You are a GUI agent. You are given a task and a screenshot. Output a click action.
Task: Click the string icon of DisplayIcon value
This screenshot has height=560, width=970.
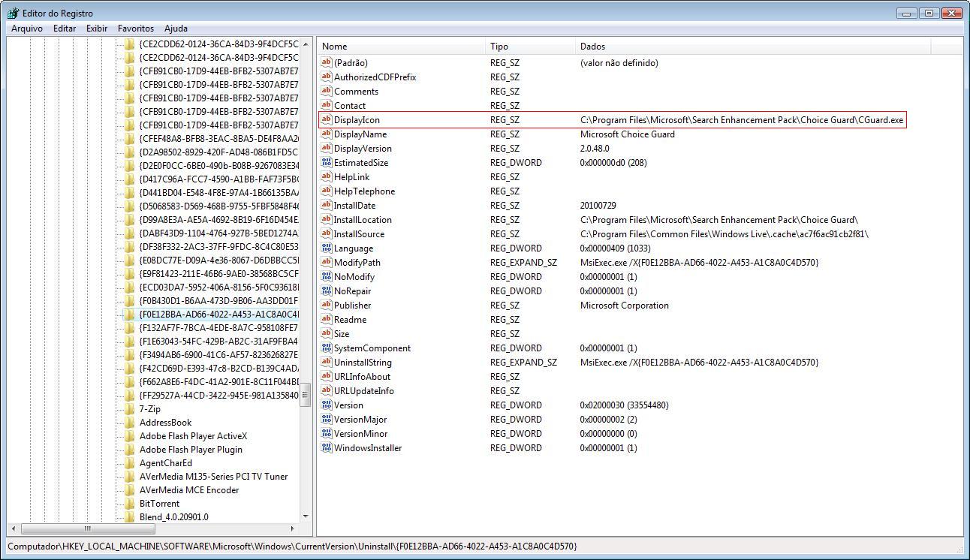pos(326,119)
